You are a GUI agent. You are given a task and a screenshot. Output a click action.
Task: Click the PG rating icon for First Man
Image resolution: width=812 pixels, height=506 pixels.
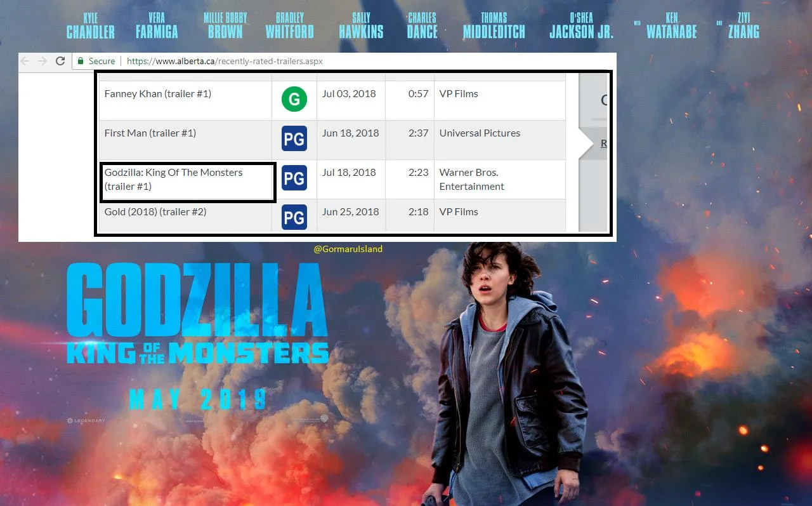[x=294, y=138]
